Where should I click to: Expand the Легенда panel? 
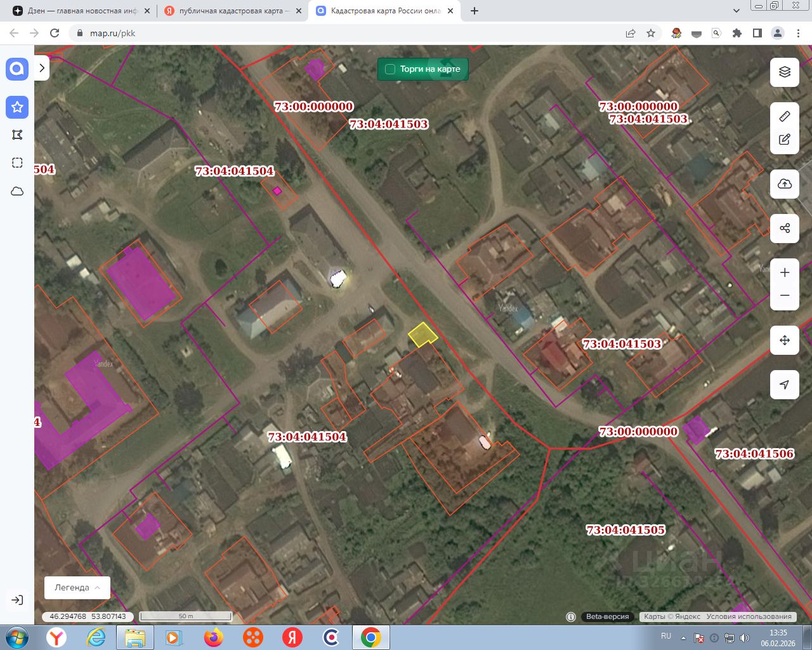coord(77,588)
